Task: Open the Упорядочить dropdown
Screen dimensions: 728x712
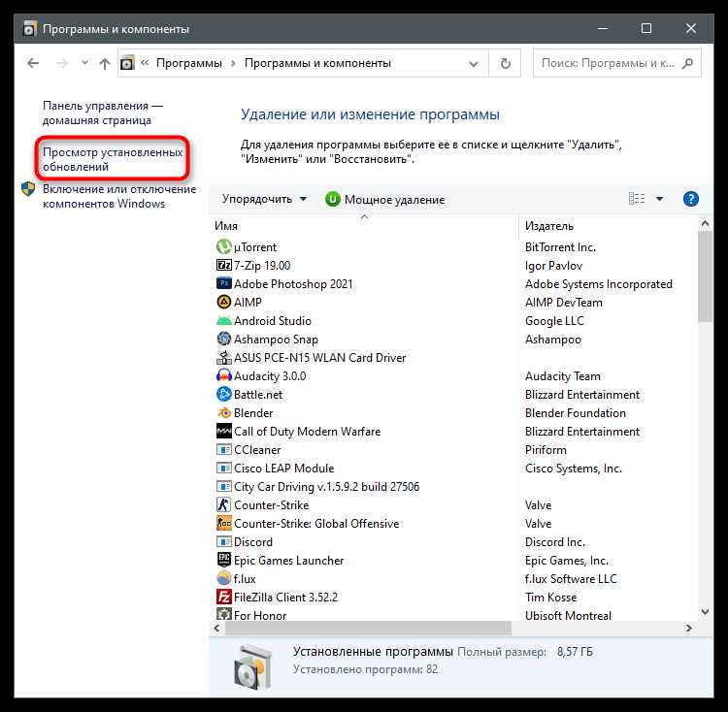Action: [265, 199]
